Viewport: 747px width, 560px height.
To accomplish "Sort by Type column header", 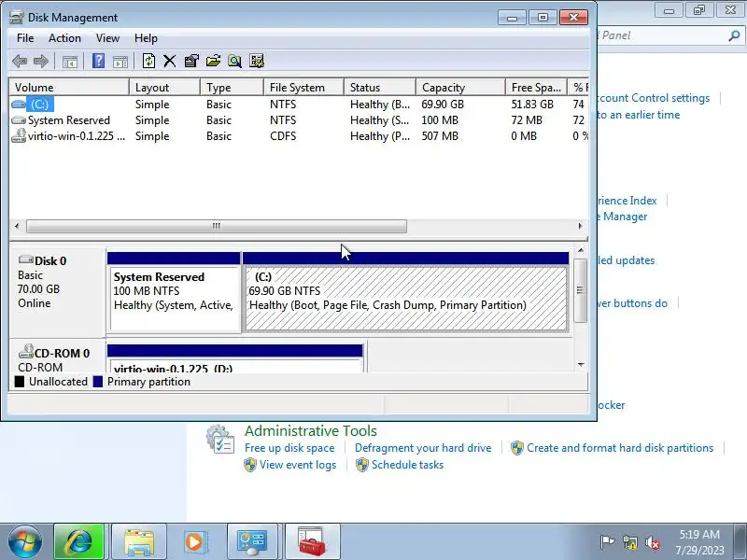I will tap(232, 88).
